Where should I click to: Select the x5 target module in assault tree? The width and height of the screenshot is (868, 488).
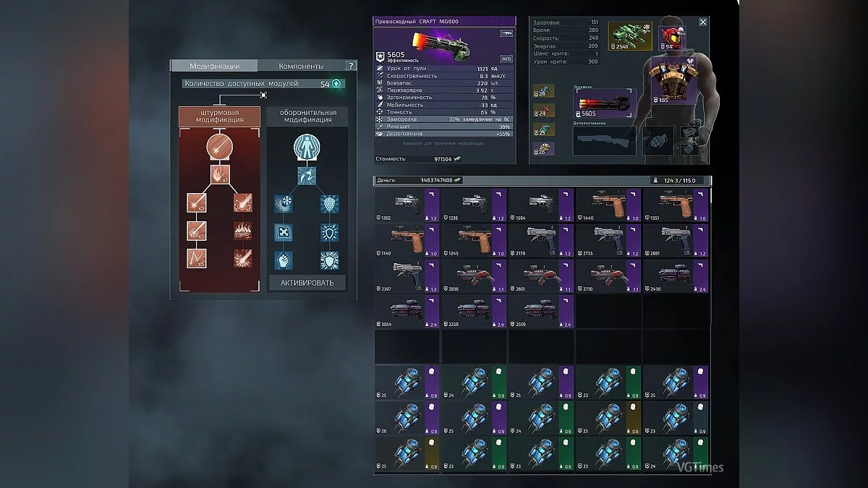tap(197, 231)
